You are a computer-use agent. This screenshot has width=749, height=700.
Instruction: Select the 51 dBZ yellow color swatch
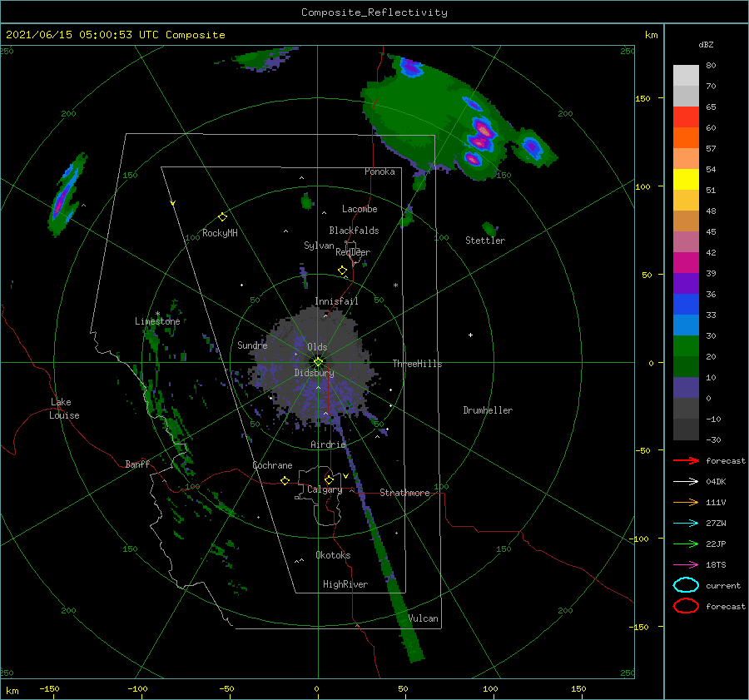686,180
